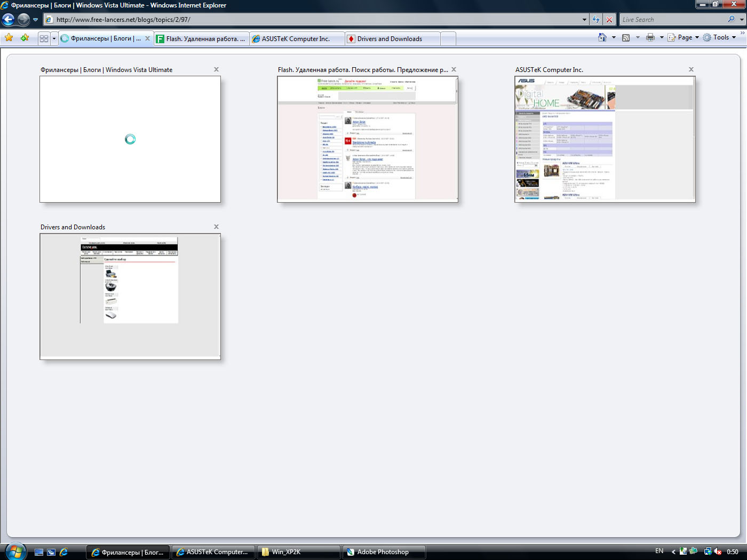Switch to the Flash. Удаленная работа tab
The image size is (747, 560).
coord(202,39)
